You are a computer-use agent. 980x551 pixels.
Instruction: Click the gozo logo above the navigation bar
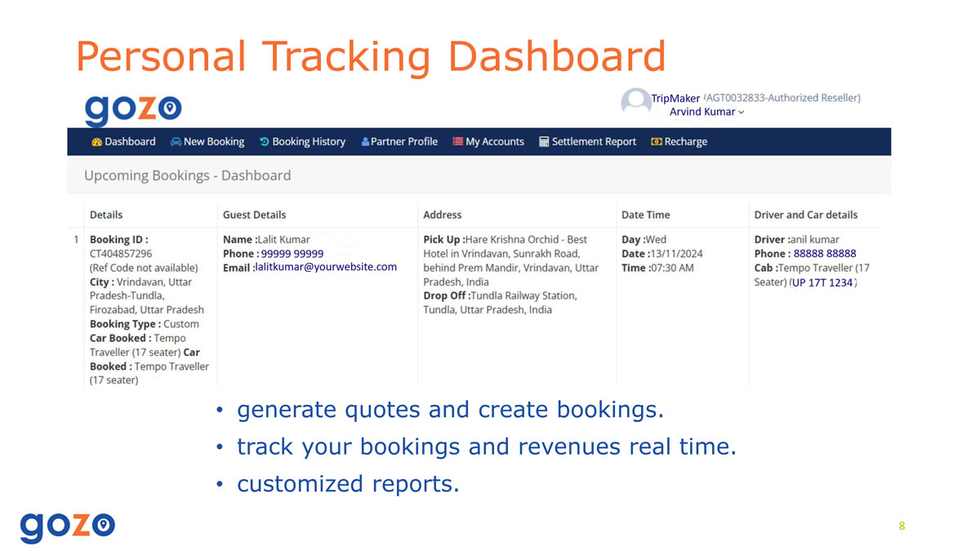pyautogui.click(x=133, y=109)
